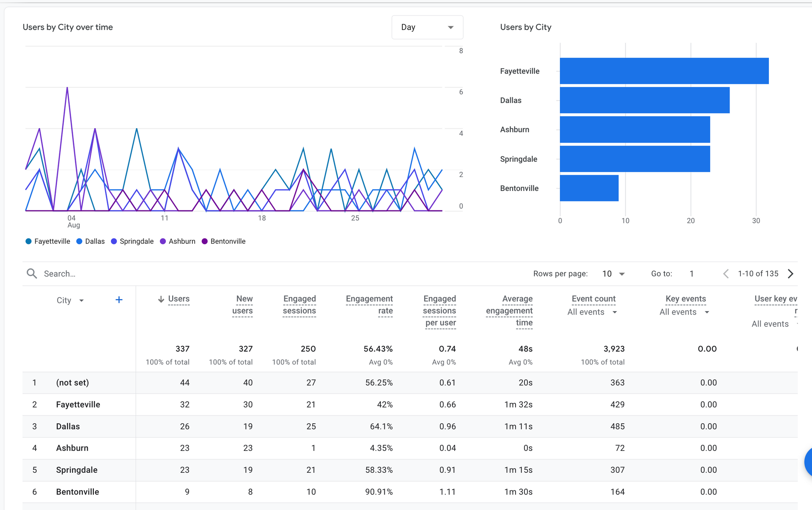Open the Day granularity dropdown

click(427, 27)
